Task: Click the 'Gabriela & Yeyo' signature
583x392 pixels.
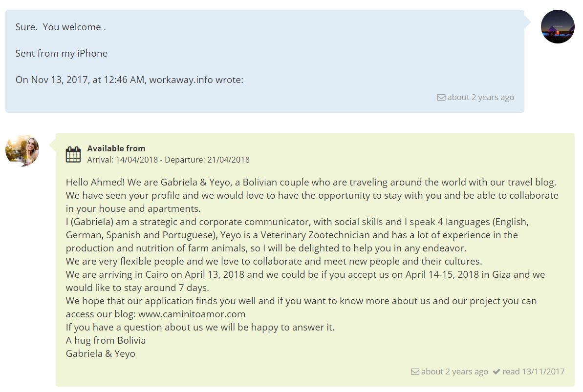Action: click(100, 353)
